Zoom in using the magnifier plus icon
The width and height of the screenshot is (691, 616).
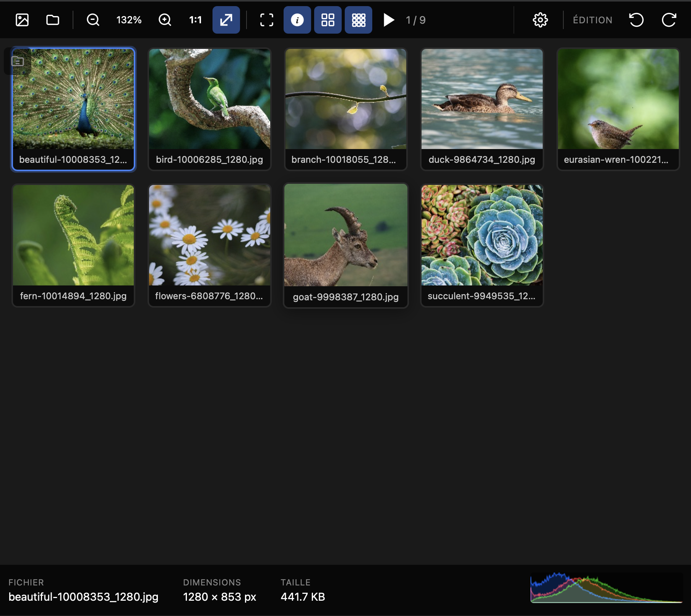pos(165,20)
